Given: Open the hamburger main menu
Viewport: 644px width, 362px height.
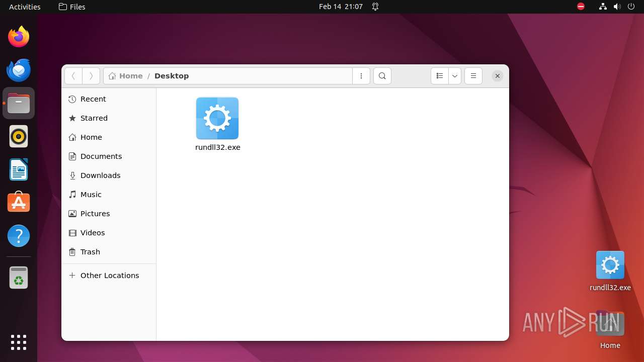Looking at the screenshot, I should 473,76.
